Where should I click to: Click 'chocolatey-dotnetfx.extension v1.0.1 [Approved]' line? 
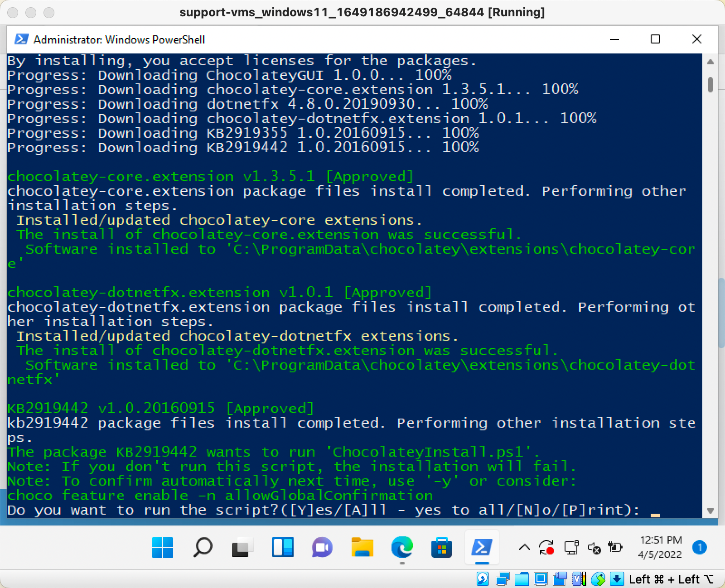click(220, 293)
